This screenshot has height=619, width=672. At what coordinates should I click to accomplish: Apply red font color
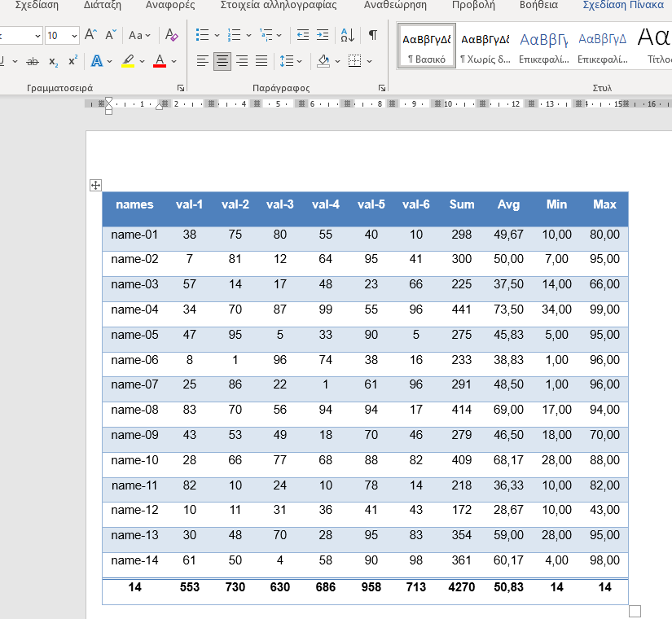pos(160,61)
